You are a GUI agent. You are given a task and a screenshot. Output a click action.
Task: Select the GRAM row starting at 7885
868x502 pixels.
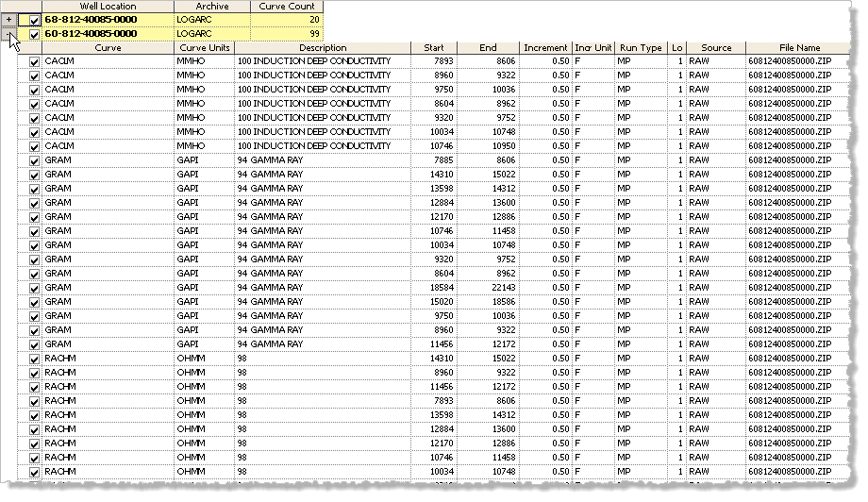(x=108, y=160)
